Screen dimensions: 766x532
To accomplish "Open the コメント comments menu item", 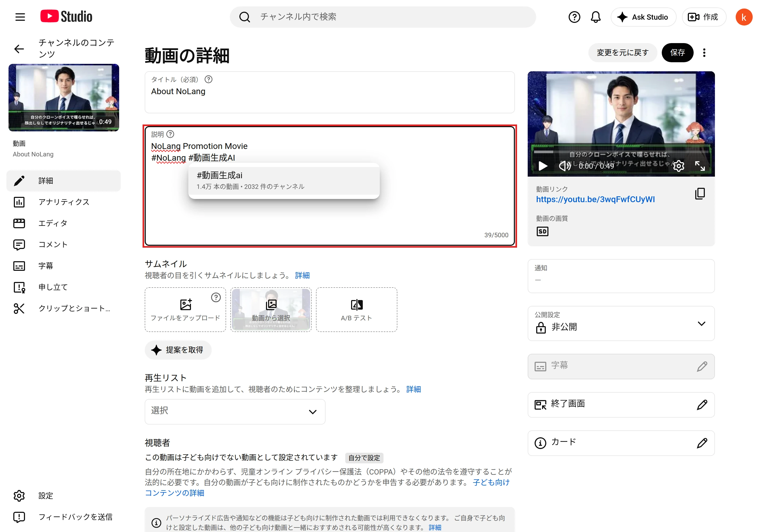I will 63,245.
